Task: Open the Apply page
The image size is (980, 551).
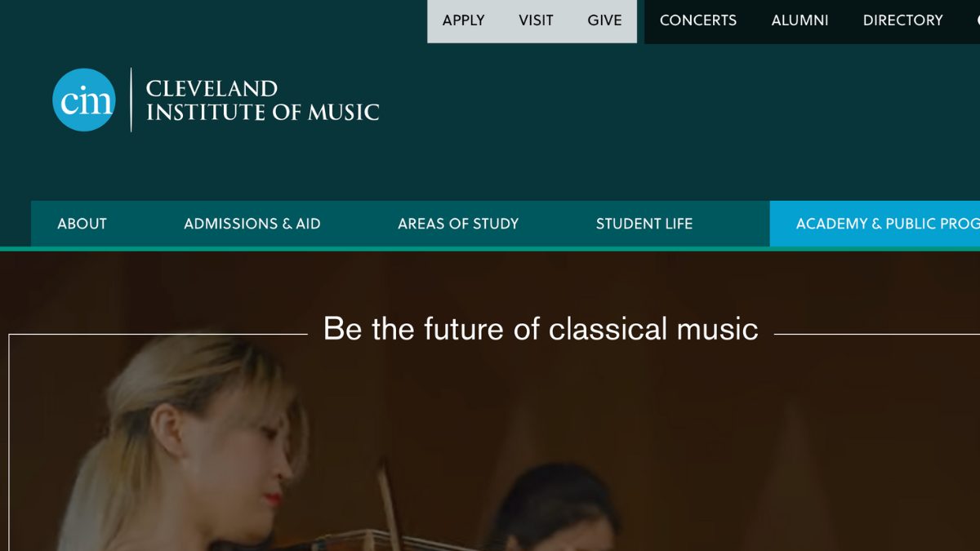Action: pos(463,20)
